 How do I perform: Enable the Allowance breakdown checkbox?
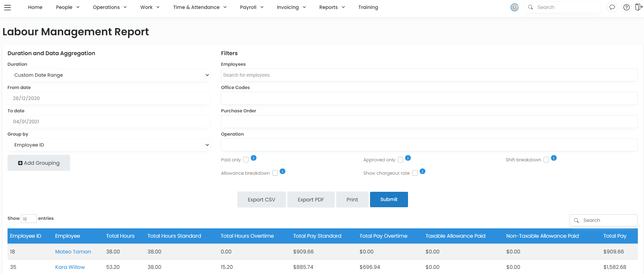tap(275, 173)
